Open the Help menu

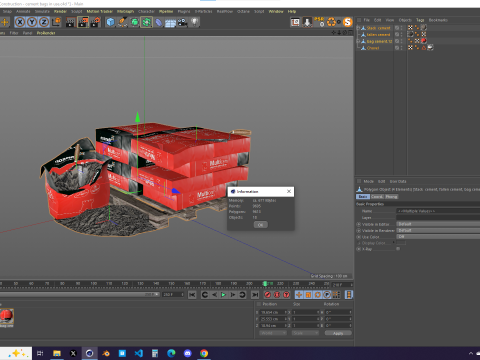(x=292, y=11)
